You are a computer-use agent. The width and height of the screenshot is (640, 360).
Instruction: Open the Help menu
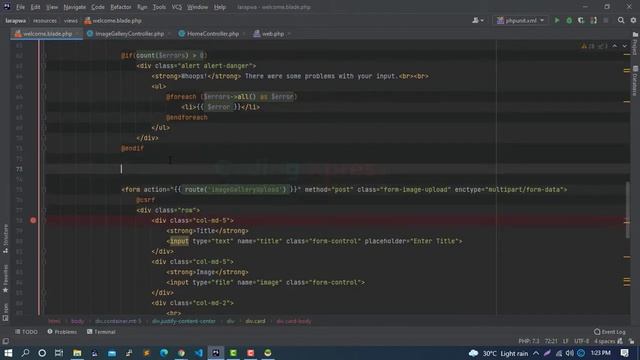(x=220, y=7)
